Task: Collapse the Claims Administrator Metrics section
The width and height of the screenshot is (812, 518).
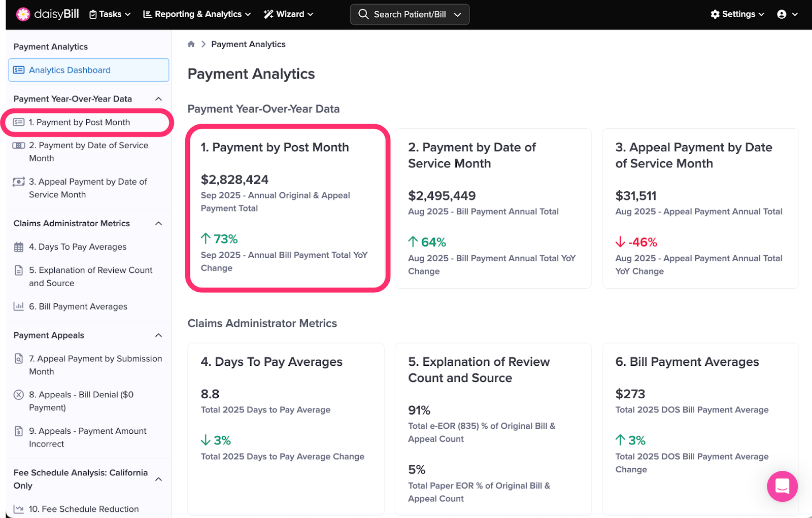Action: pos(158,224)
